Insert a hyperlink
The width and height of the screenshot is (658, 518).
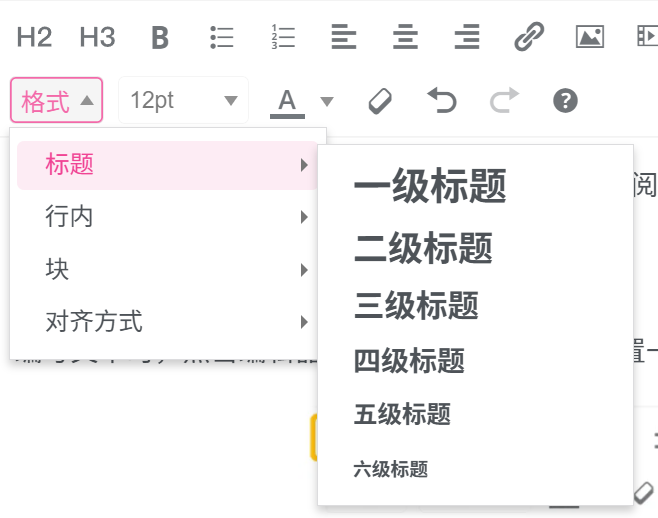click(528, 38)
